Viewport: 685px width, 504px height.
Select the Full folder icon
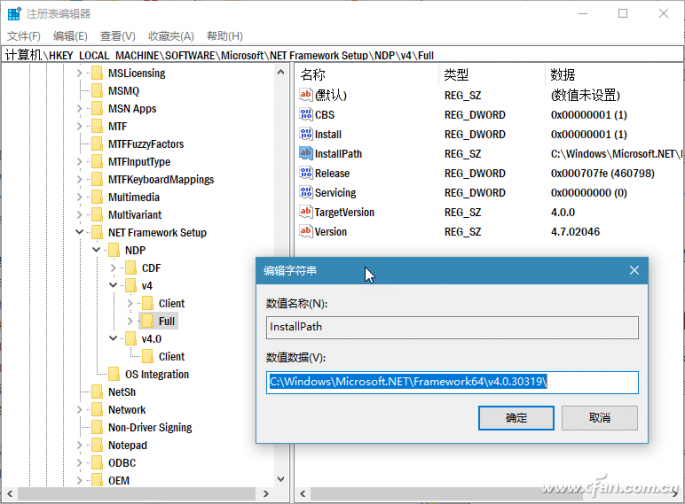click(x=148, y=321)
